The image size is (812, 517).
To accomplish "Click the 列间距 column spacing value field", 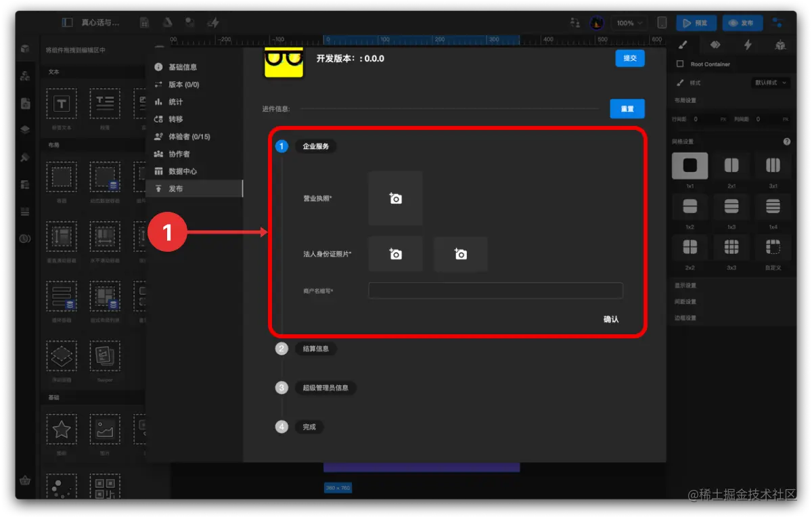I will click(767, 119).
